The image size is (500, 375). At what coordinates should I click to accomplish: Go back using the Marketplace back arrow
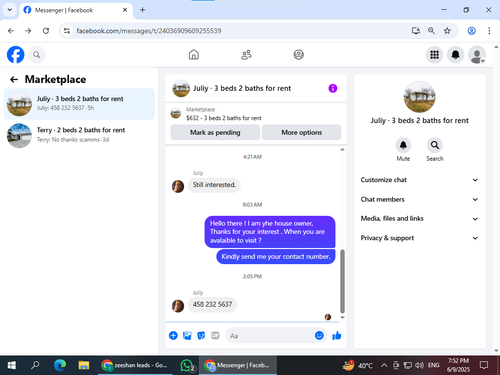click(x=14, y=79)
